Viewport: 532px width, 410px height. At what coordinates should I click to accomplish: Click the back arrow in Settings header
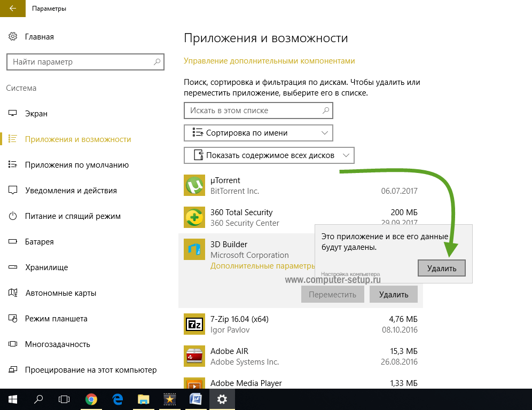12,9
